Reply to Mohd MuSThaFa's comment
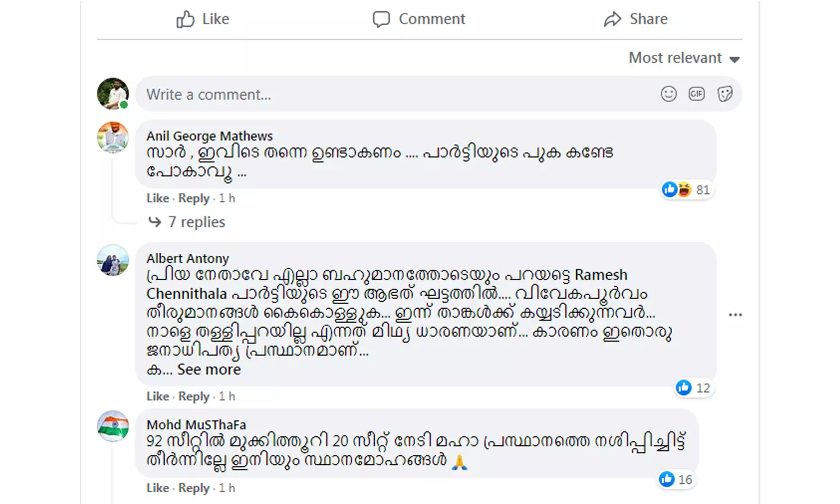 pos(194,488)
